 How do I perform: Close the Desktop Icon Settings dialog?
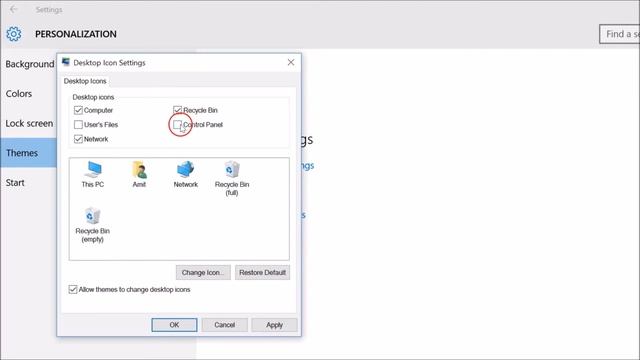point(291,62)
